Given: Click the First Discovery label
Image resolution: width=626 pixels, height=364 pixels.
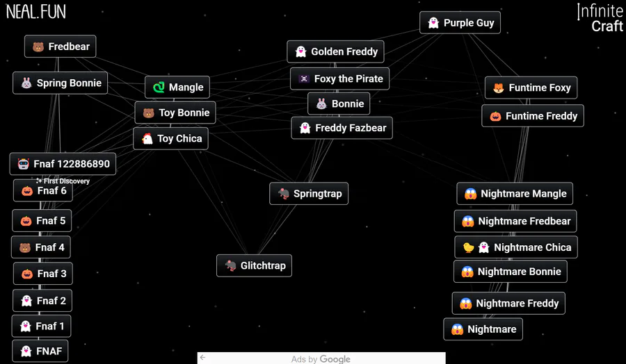Looking at the screenshot, I should [x=63, y=181].
